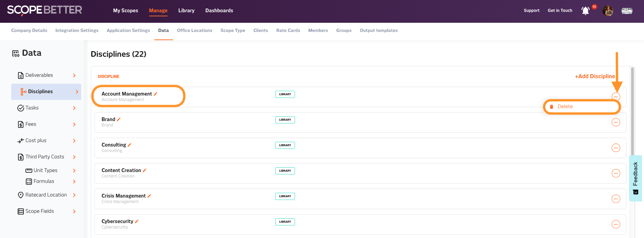Expand the Deliverables section chevron
644x238 pixels.
(74, 75)
